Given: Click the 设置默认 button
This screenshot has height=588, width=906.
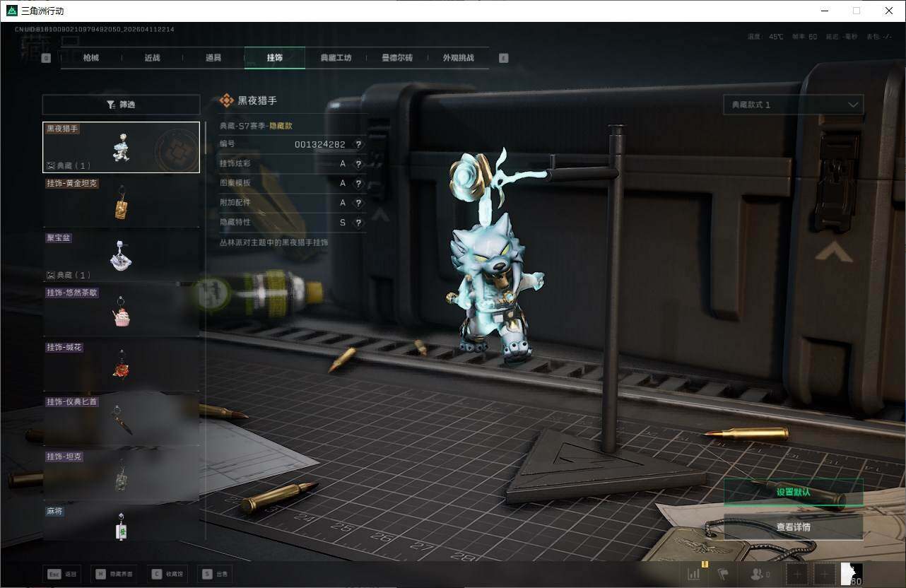Looking at the screenshot, I should pyautogui.click(x=793, y=492).
